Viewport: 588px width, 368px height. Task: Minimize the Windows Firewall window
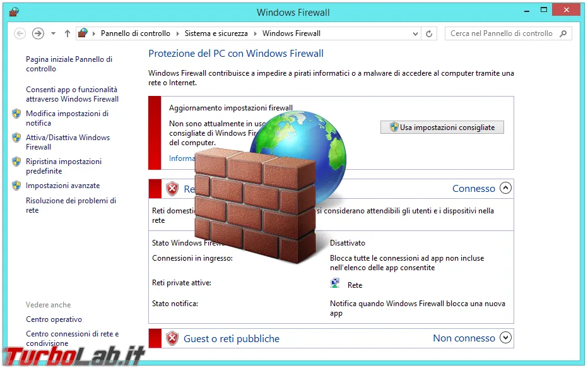click(527, 11)
